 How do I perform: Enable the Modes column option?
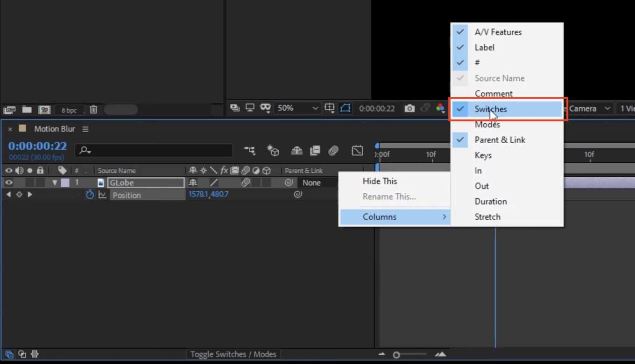[x=507, y=124]
